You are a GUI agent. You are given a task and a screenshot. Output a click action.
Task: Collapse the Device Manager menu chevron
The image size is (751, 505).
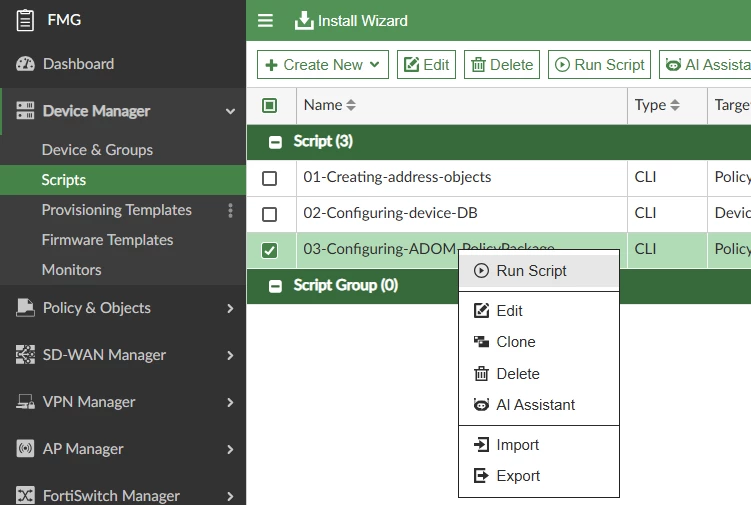click(230, 111)
